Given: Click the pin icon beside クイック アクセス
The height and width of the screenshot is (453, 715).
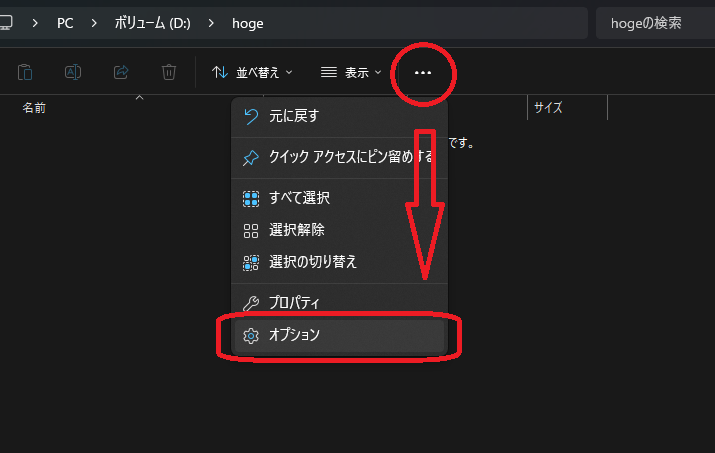Looking at the screenshot, I should 251,158.
